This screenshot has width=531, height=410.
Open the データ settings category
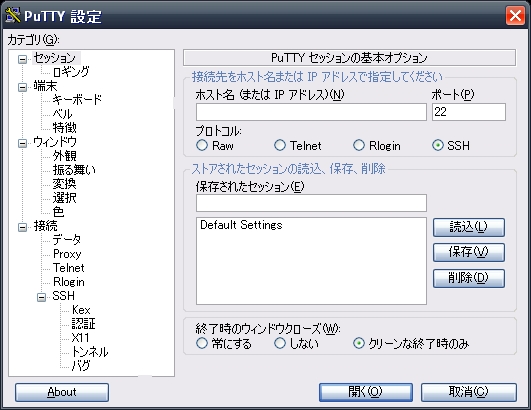pyautogui.click(x=67, y=240)
